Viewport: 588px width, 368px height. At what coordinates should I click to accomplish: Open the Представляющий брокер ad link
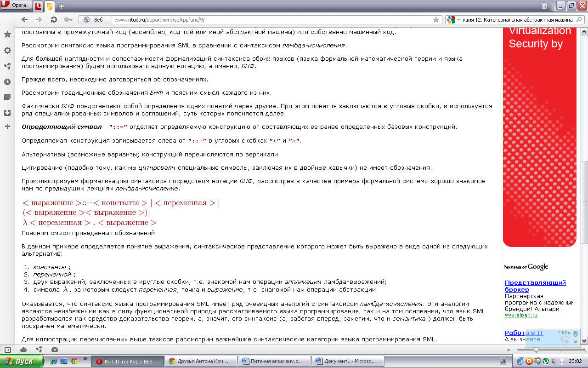(x=535, y=286)
